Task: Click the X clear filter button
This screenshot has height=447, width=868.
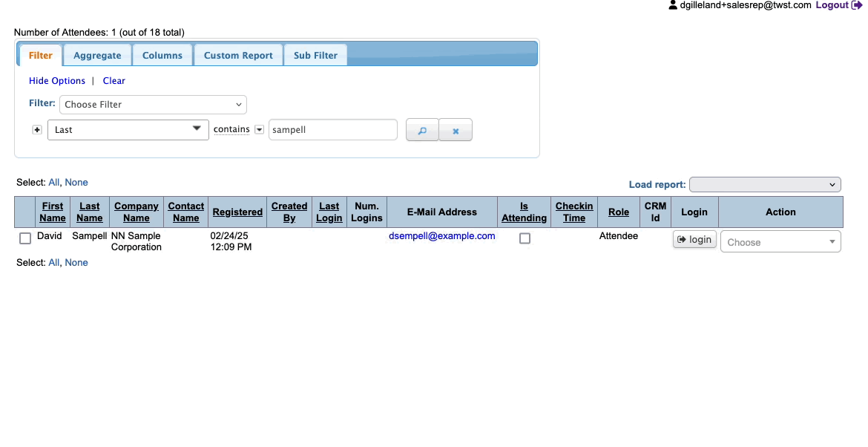Action: tap(456, 130)
